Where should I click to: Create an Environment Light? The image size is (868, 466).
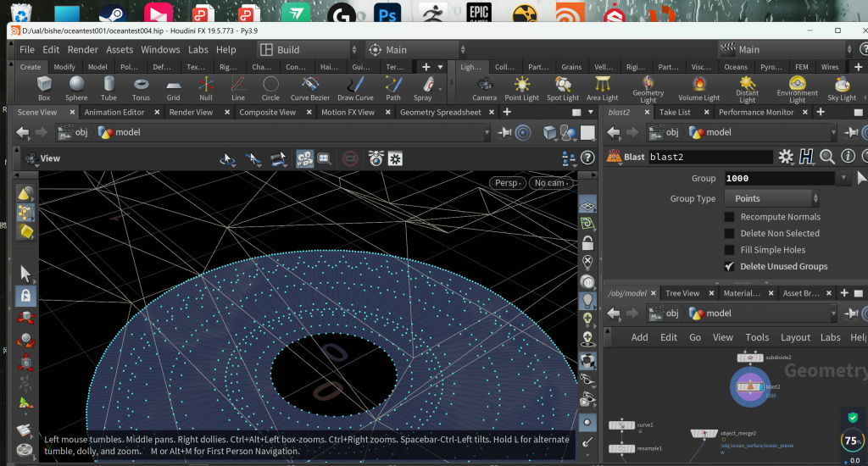pos(797,90)
